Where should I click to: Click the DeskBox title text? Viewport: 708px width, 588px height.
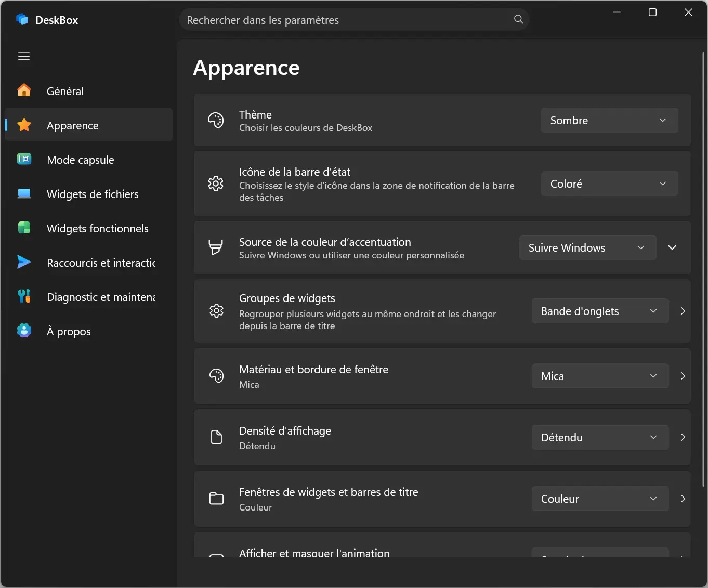(57, 20)
